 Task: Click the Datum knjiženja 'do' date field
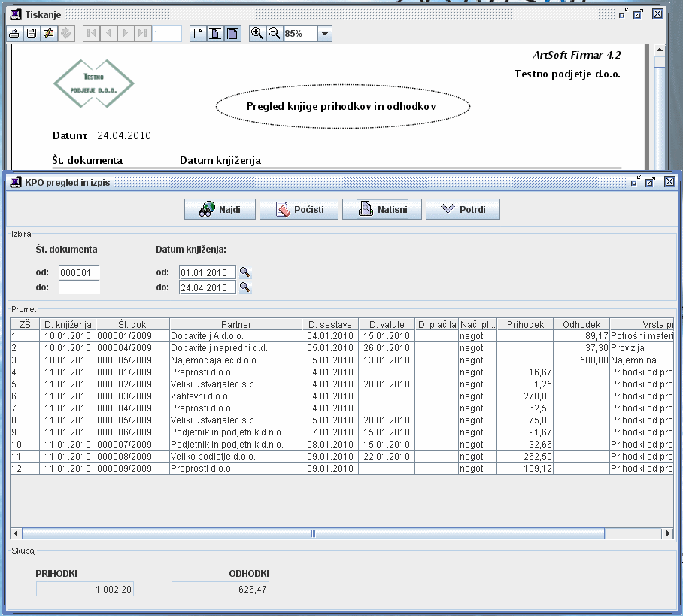tap(208, 287)
